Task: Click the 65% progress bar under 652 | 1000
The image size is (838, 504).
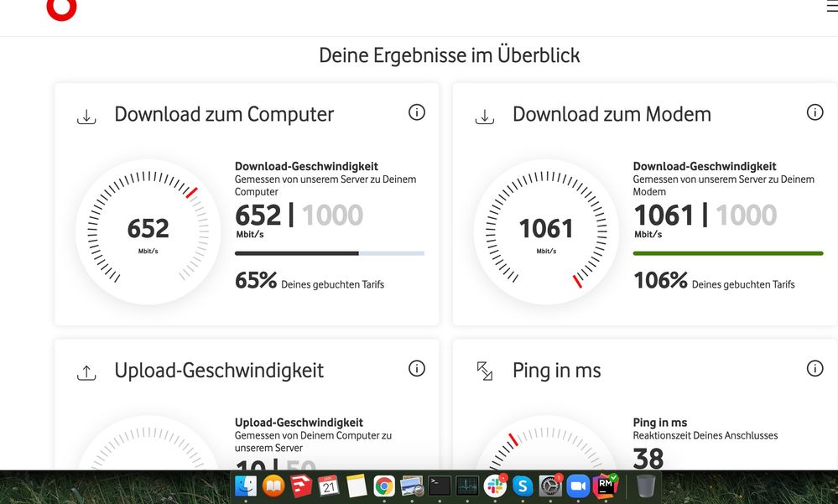Action: coord(330,253)
